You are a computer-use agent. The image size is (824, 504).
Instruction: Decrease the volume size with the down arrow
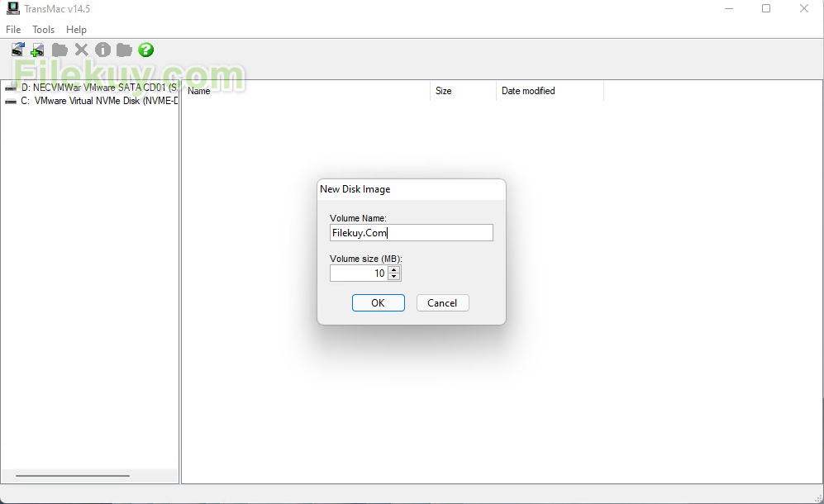coord(394,277)
